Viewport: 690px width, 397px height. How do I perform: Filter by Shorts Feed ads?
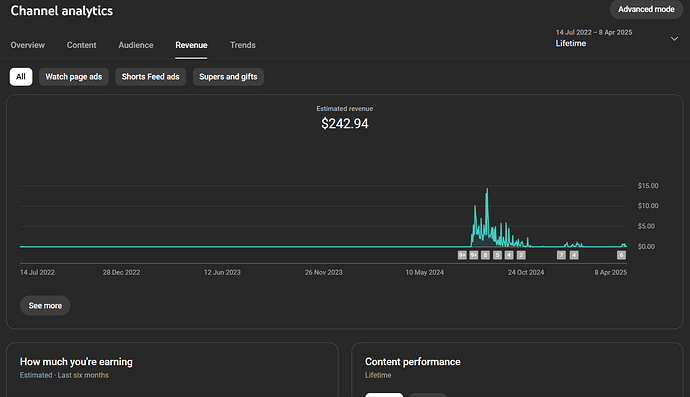[150, 77]
